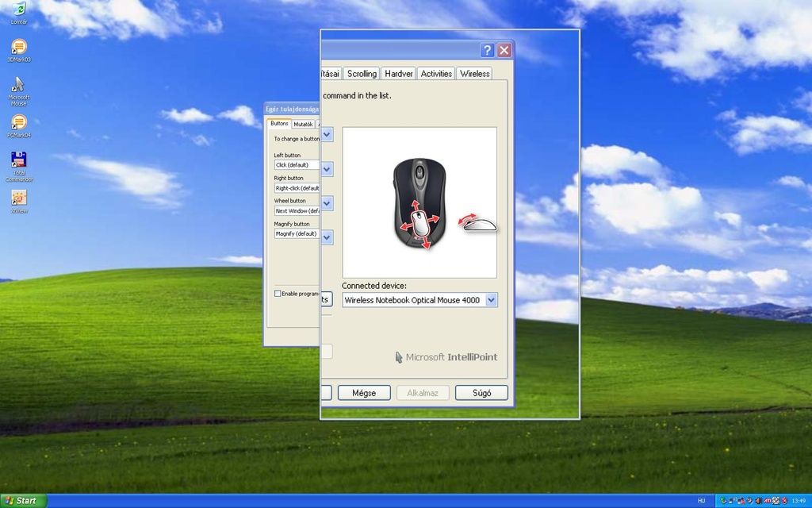Open the 3DMark03 desktop shortcut
Image resolution: width=812 pixels, height=508 pixels.
point(19,51)
